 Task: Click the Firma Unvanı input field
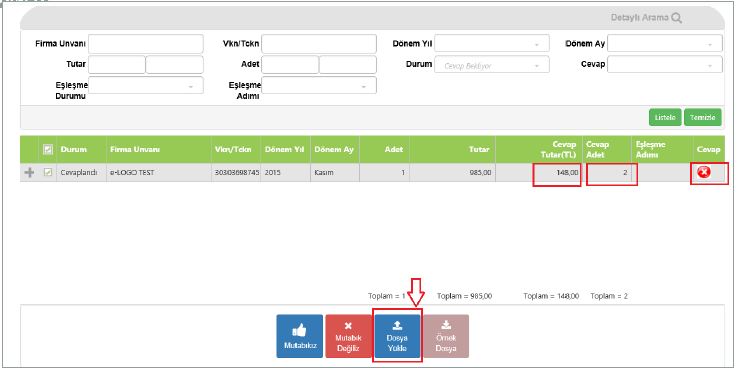[146, 43]
